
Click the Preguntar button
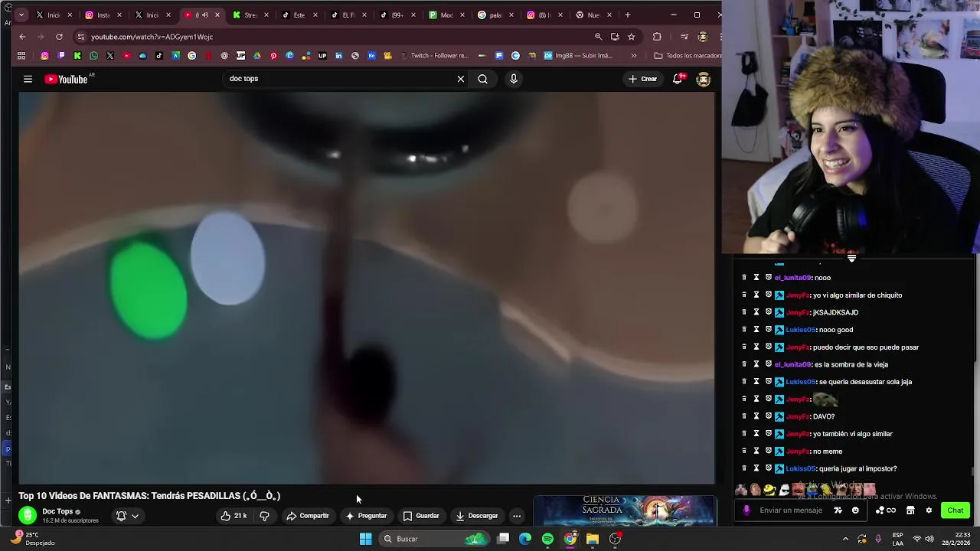[366, 516]
